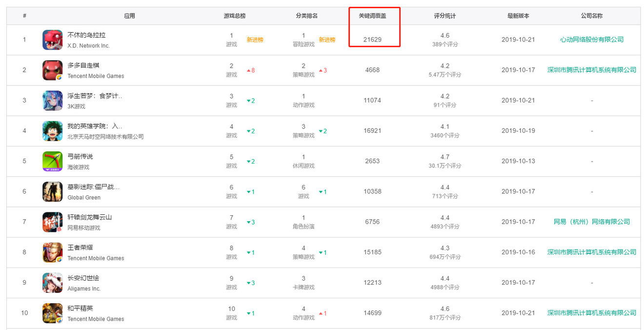
Task: Click the keyword coverage value 21629
Action: [x=372, y=40]
